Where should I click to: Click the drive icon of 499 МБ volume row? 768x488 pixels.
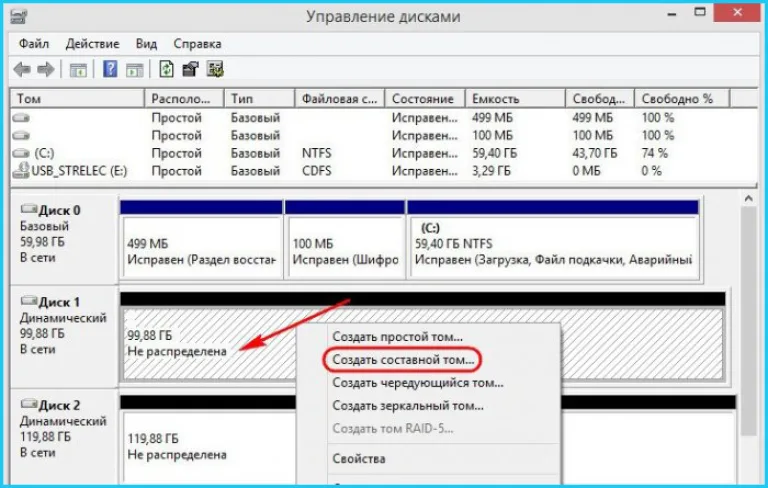pyautogui.click(x=21, y=118)
